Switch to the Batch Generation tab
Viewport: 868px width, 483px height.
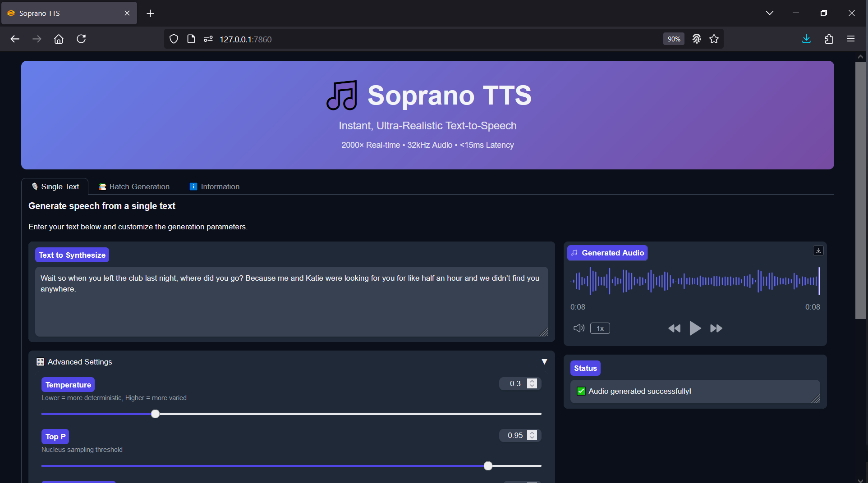click(134, 186)
